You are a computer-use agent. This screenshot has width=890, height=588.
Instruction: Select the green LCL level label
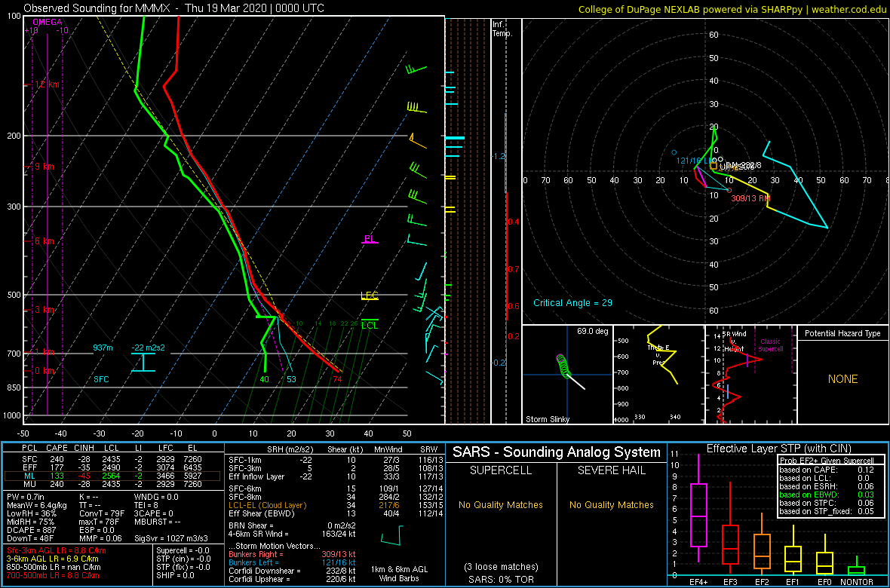tap(370, 326)
